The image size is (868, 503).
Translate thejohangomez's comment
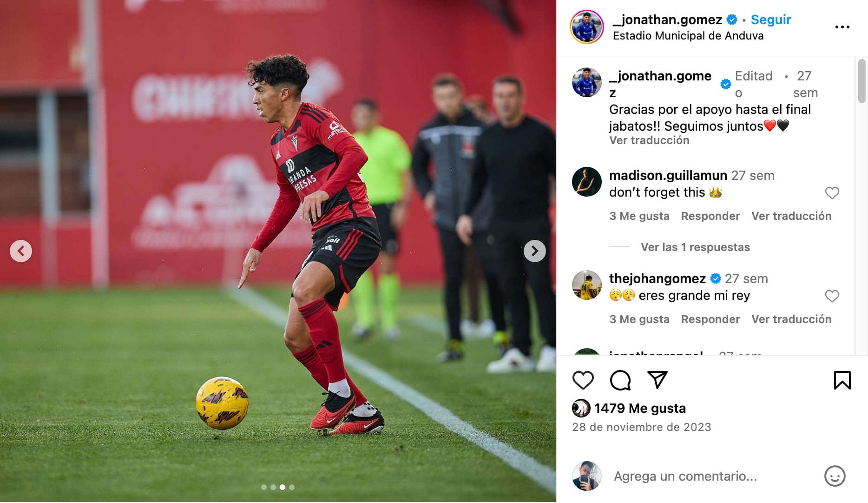tap(791, 319)
